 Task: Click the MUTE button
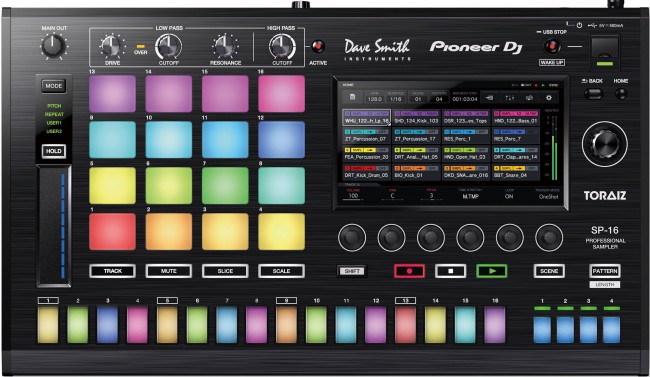[169, 271]
